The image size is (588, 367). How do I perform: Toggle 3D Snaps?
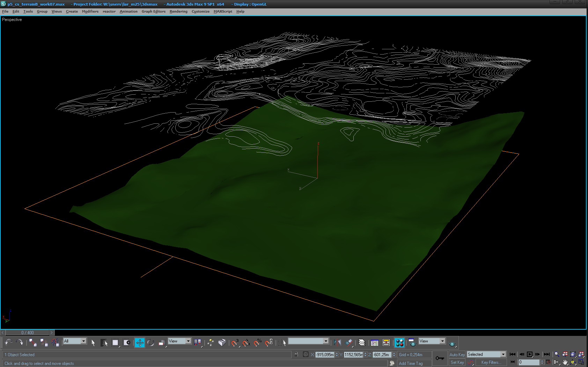point(235,343)
